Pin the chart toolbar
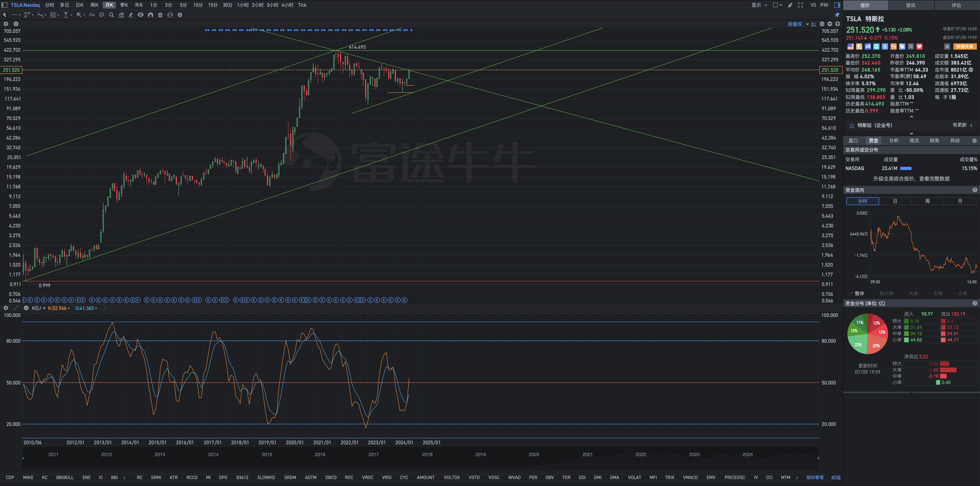The width and height of the screenshot is (980, 486). tap(837, 15)
